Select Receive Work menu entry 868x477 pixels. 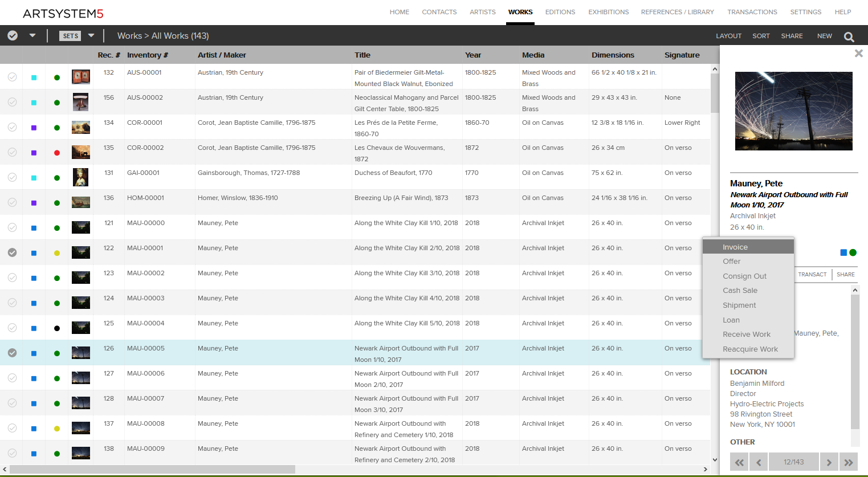coord(748,335)
